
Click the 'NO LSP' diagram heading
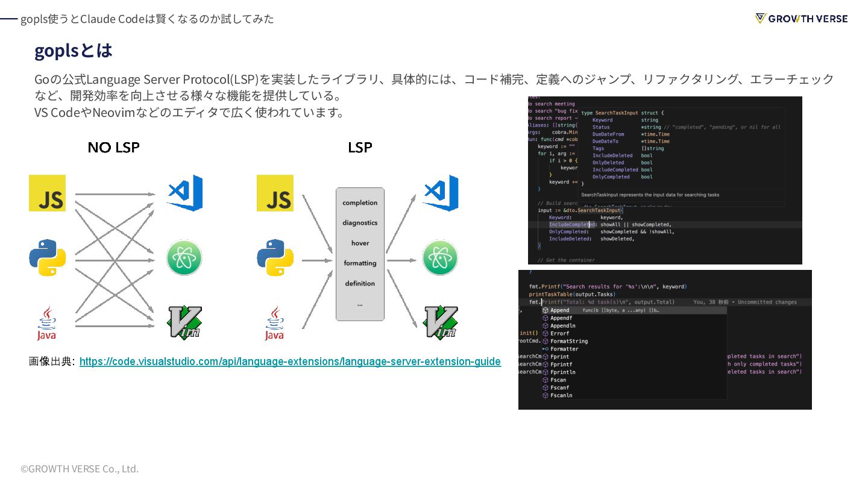coord(113,148)
